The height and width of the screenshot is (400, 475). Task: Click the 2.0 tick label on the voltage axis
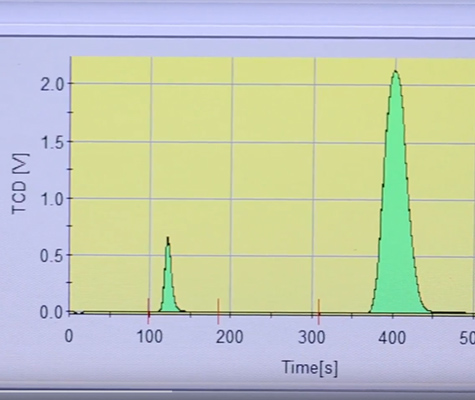point(52,85)
